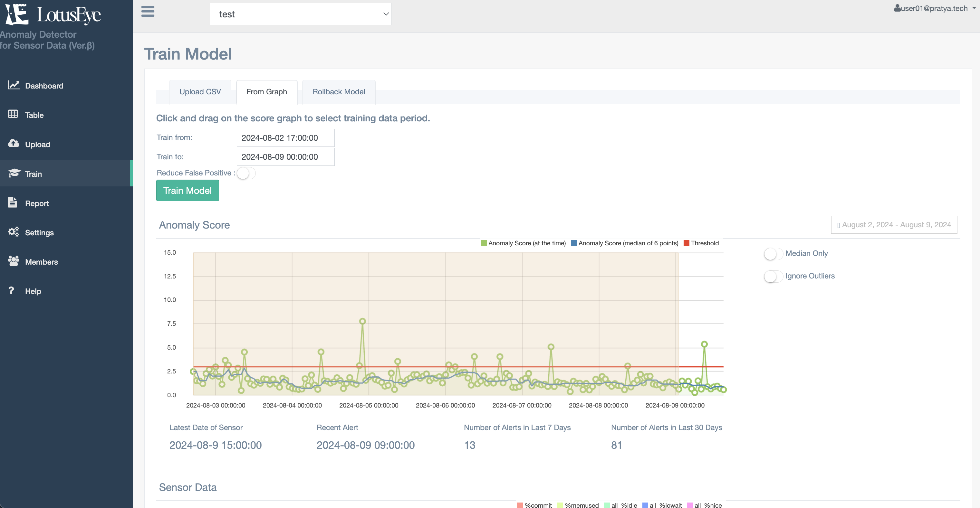Click the Members people icon
This screenshot has width=980, height=508.
pyautogui.click(x=14, y=261)
